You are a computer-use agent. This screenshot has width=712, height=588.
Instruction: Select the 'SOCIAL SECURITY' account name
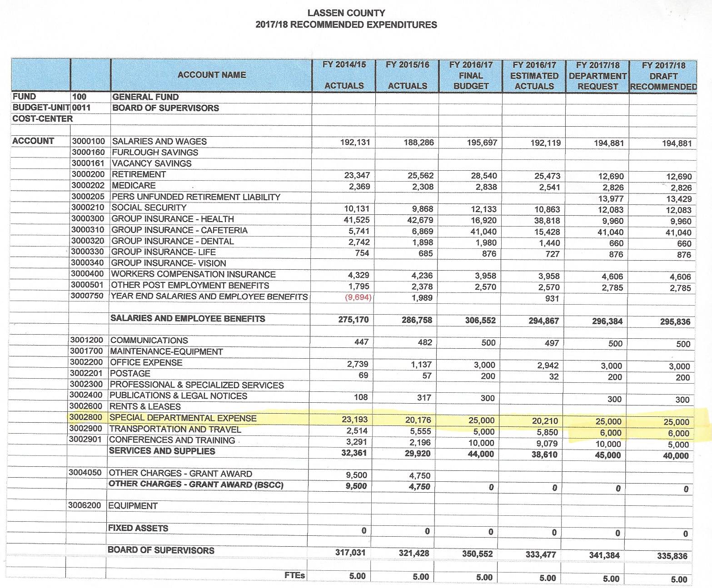point(149,208)
